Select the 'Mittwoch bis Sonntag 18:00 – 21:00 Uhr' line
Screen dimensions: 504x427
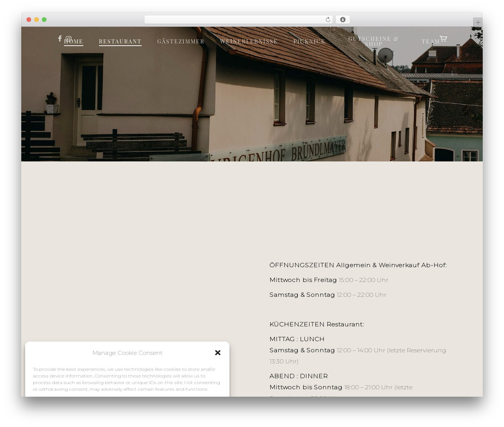pos(341,387)
